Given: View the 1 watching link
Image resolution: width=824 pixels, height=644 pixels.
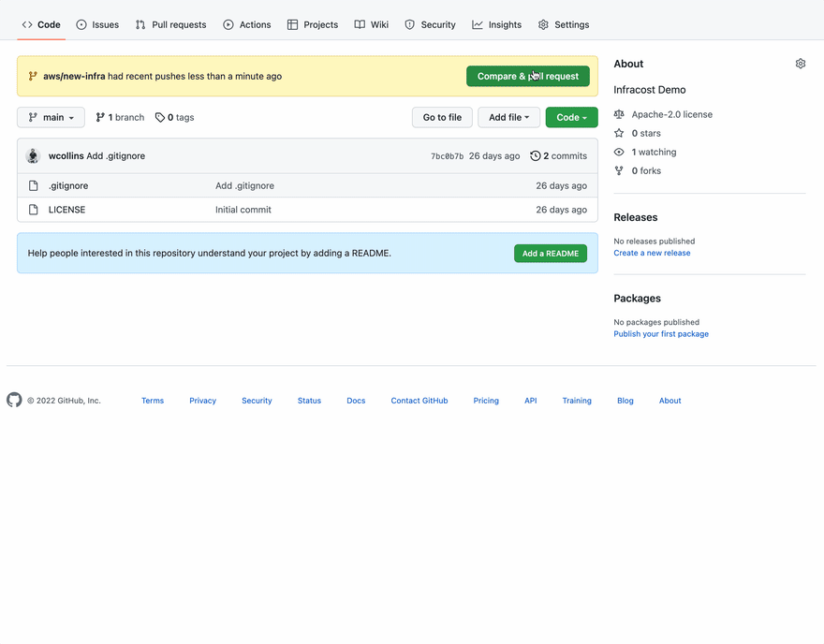Looking at the screenshot, I should pos(654,153).
